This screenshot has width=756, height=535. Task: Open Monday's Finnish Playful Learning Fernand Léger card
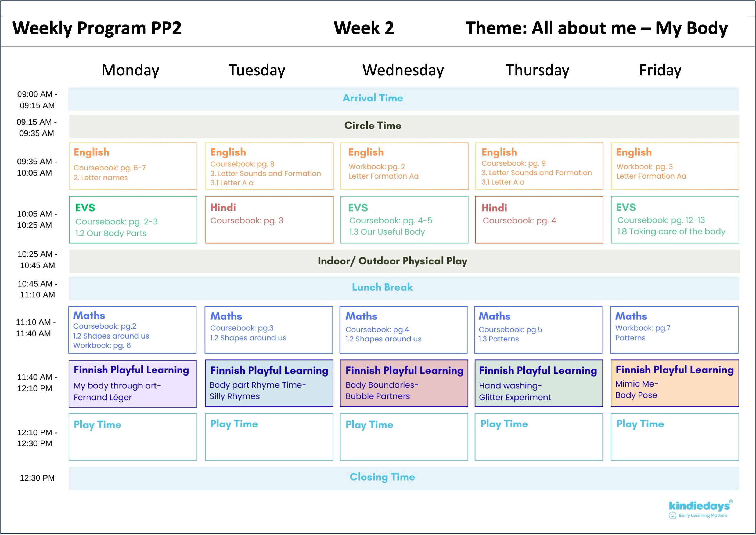(x=132, y=384)
